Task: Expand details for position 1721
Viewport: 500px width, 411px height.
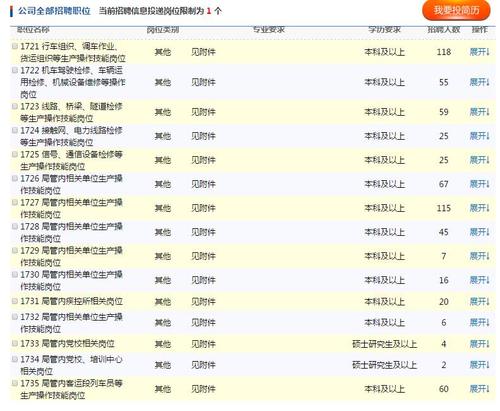Action: coord(479,52)
